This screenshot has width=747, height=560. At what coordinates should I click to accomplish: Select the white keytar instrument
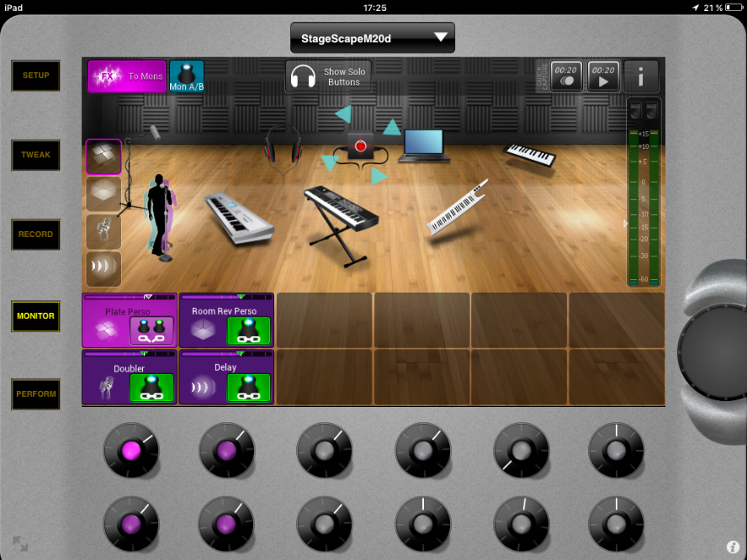tap(457, 209)
